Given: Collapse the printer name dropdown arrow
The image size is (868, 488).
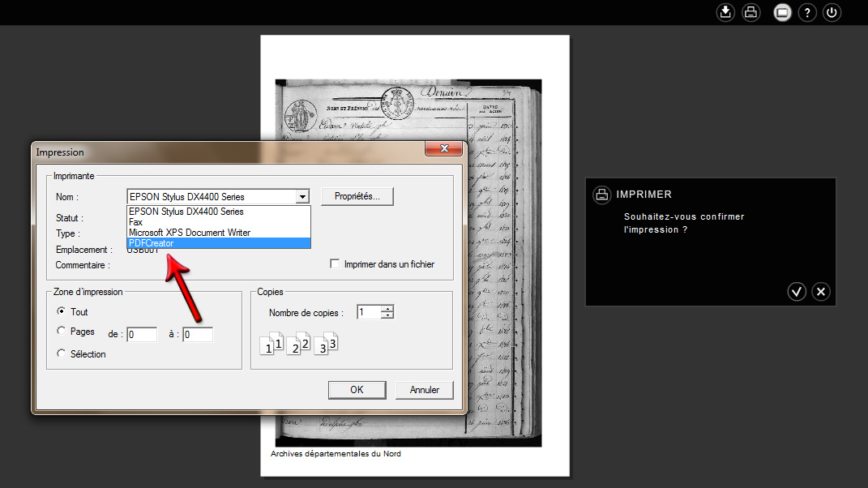Looking at the screenshot, I should click(302, 197).
